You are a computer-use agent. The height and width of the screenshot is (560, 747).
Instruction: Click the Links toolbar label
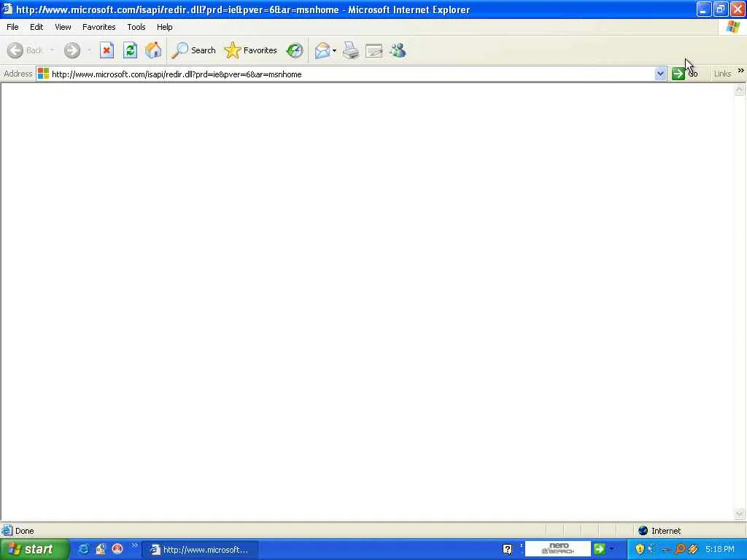pyautogui.click(x=722, y=74)
